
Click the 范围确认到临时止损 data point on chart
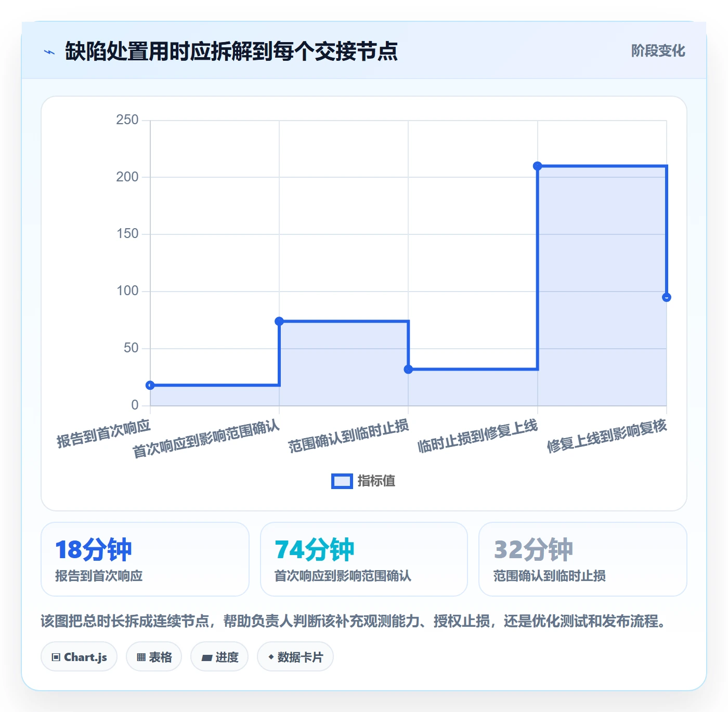(408, 369)
